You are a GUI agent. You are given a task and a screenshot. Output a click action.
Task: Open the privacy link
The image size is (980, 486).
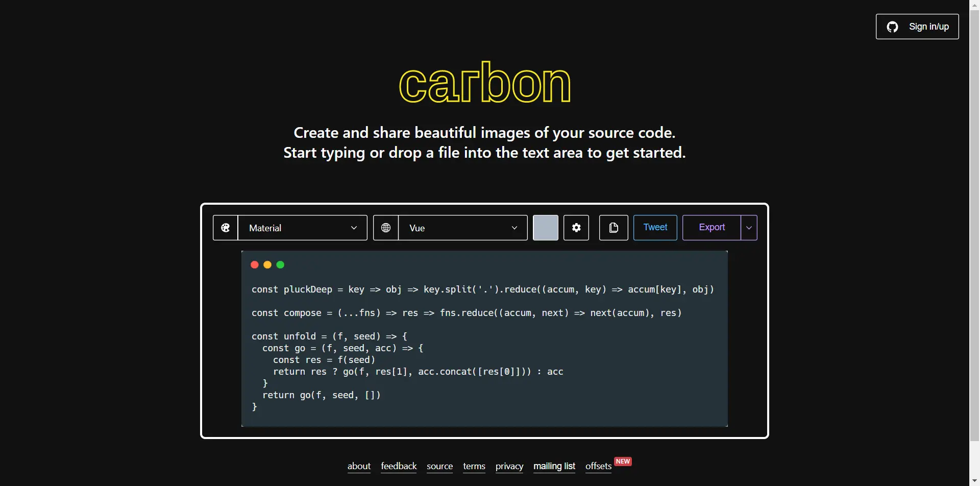[x=509, y=466]
